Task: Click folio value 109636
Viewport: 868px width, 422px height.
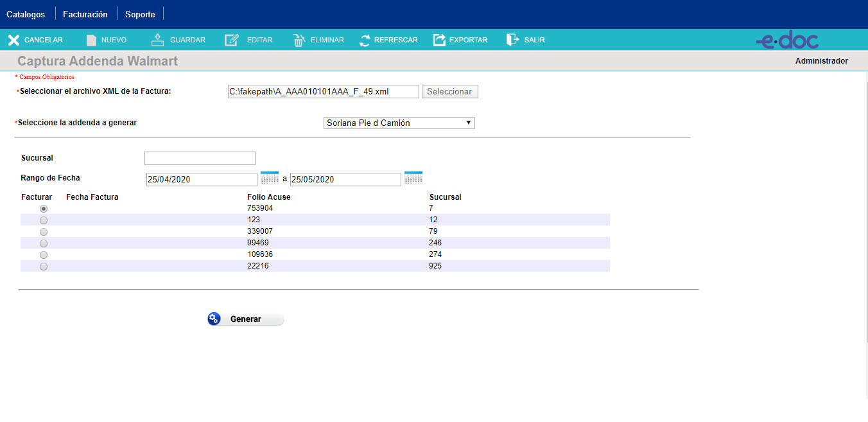Action: (260, 254)
